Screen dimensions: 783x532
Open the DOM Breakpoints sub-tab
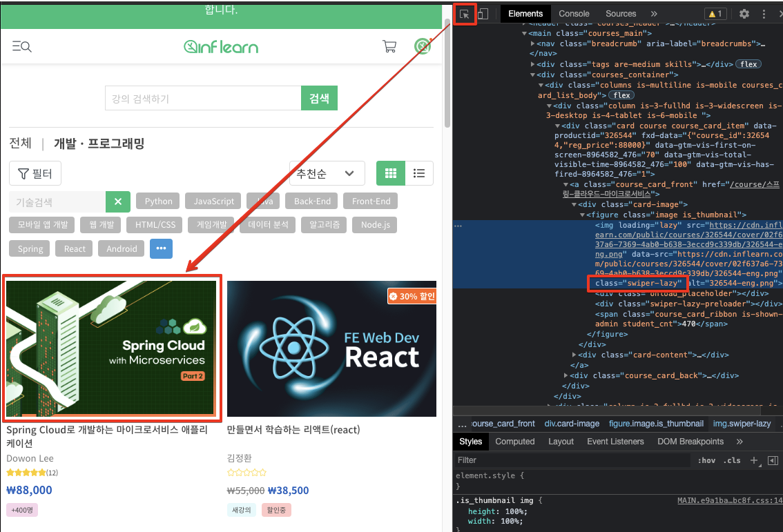tap(690, 442)
